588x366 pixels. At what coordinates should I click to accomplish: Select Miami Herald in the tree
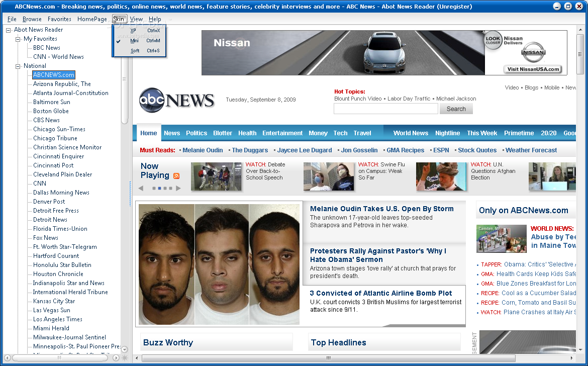click(x=51, y=328)
